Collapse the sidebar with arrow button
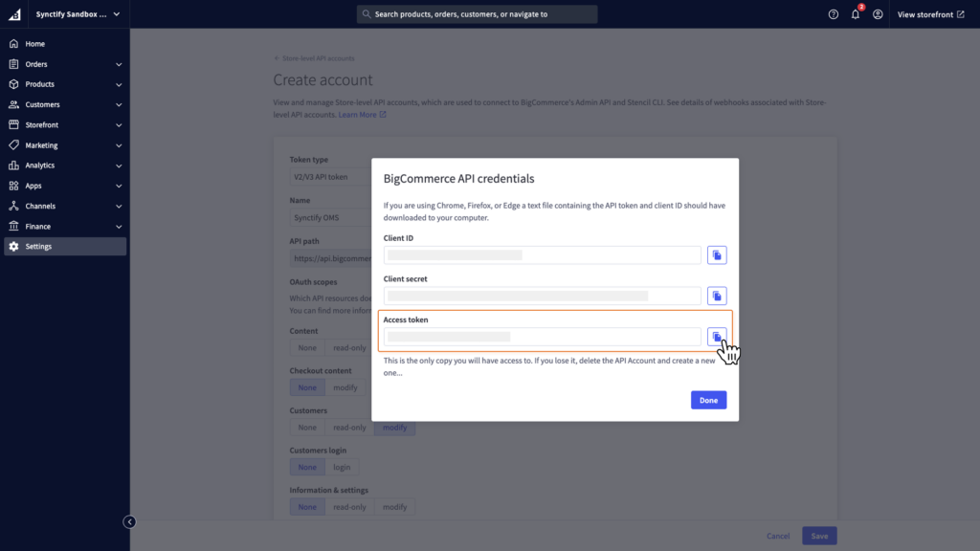The width and height of the screenshot is (980, 551). click(129, 521)
